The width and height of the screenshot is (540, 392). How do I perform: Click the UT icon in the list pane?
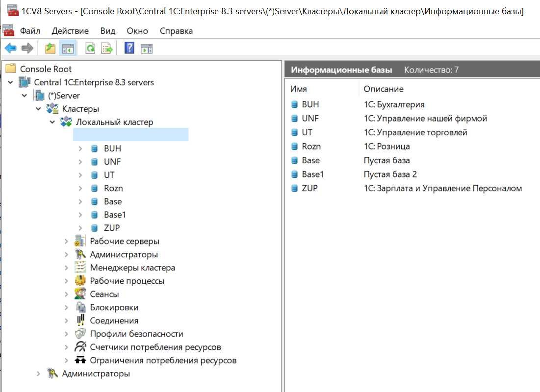(x=294, y=132)
